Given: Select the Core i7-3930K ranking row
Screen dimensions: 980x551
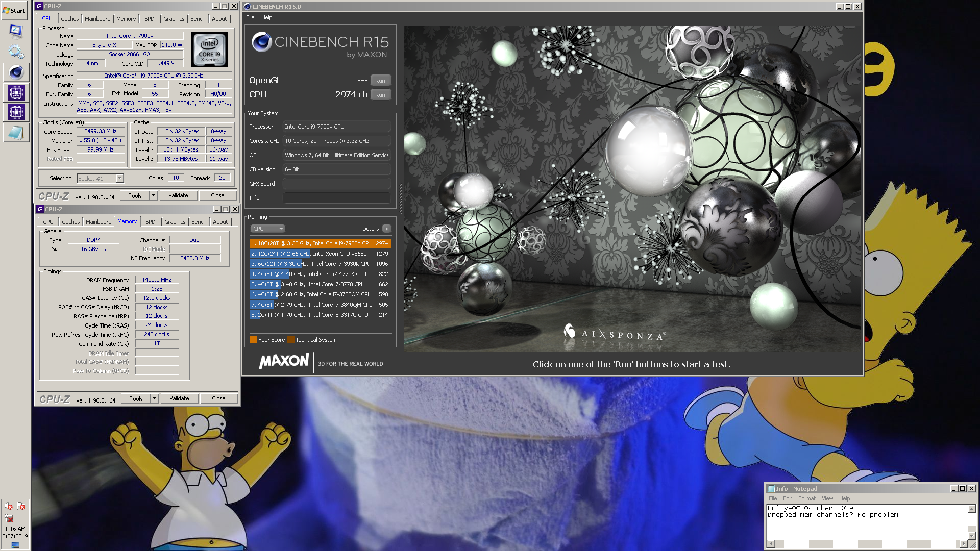Looking at the screenshot, I should 320,264.
